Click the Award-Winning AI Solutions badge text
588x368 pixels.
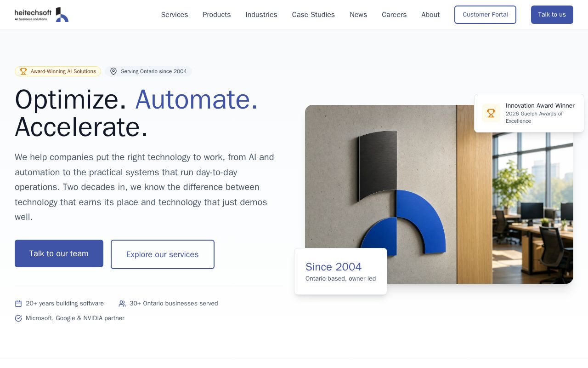(63, 71)
